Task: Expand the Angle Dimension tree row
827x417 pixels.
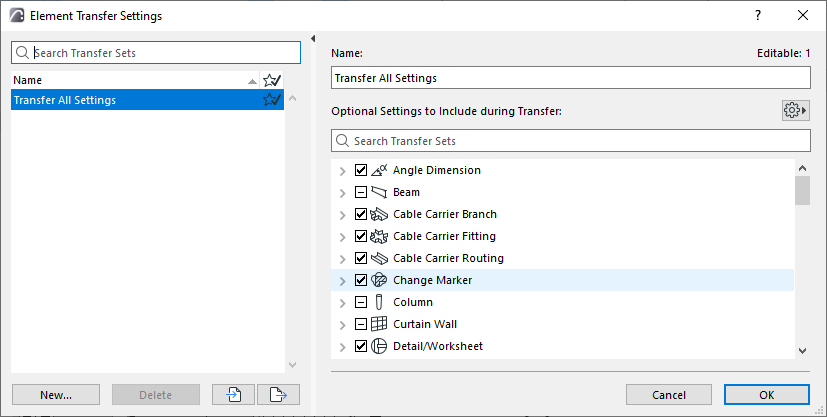Action: point(344,170)
